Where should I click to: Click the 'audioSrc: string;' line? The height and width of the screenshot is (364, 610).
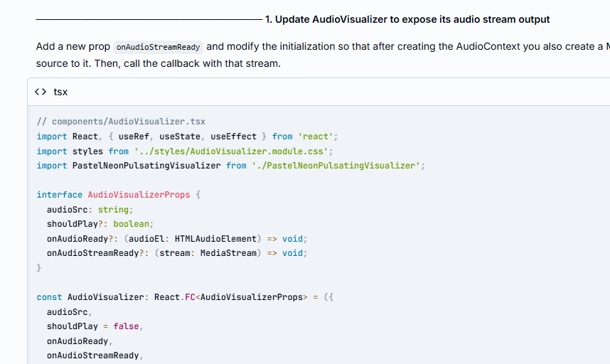(x=90, y=210)
